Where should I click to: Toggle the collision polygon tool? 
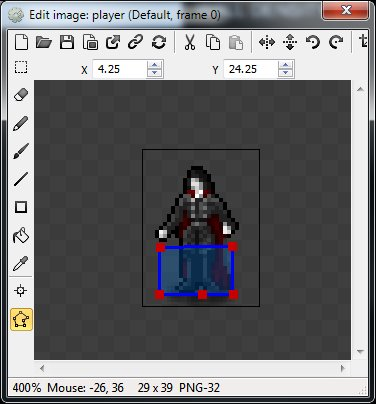pos(21,319)
